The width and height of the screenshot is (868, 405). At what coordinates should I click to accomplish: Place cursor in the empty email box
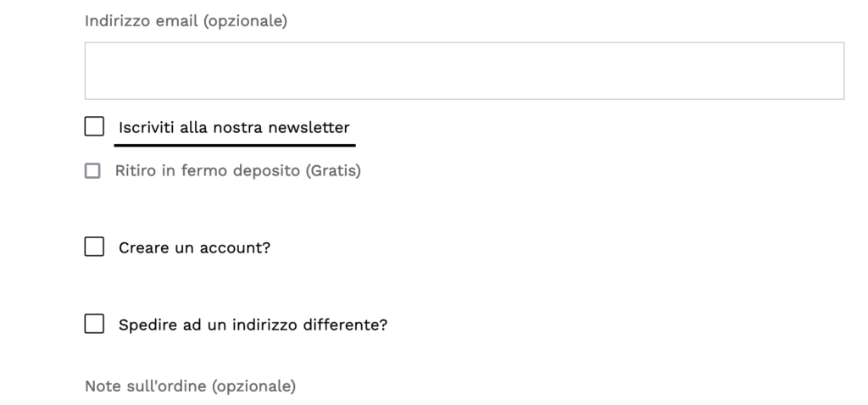coord(464,71)
